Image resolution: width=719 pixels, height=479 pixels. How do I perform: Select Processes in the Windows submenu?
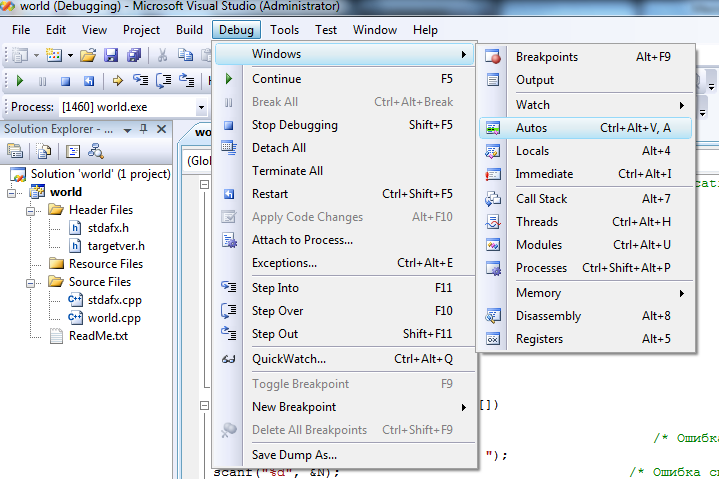(585, 268)
